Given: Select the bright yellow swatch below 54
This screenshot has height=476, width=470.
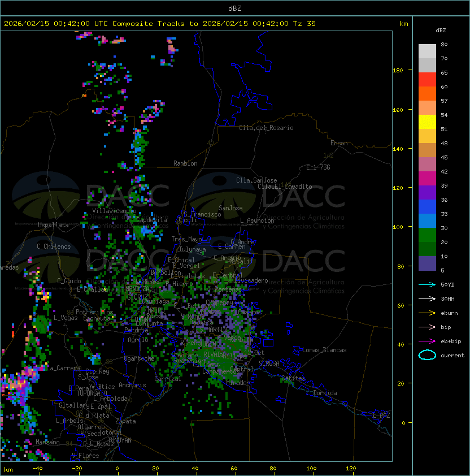Looking at the screenshot, I should [427, 122].
